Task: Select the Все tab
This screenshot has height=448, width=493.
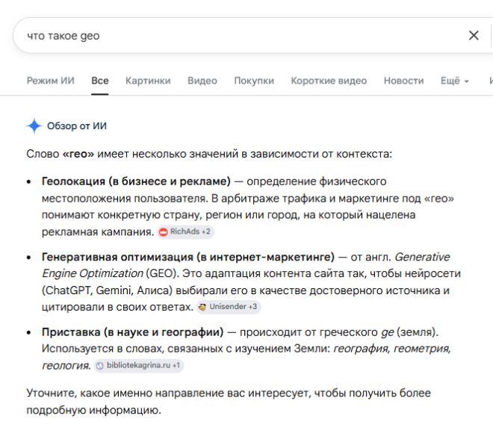Action: [100, 81]
